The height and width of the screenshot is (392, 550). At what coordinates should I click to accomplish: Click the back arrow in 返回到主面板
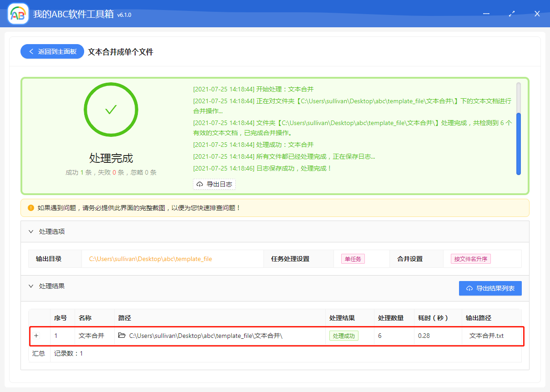click(x=31, y=51)
